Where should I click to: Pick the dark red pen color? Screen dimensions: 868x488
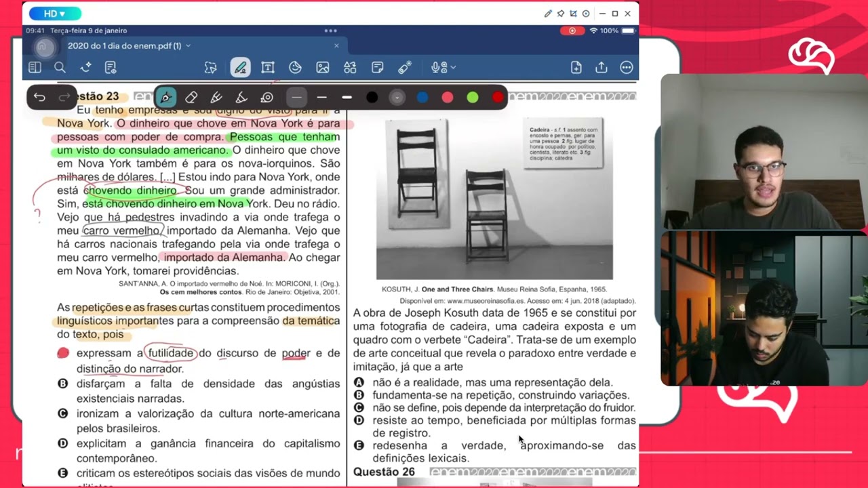tap(498, 98)
